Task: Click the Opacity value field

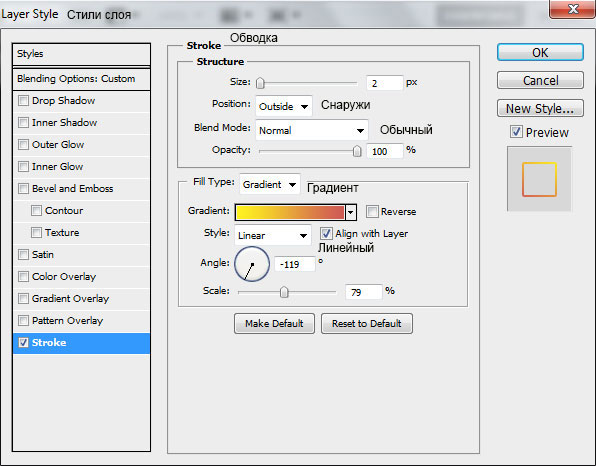Action: pos(384,151)
